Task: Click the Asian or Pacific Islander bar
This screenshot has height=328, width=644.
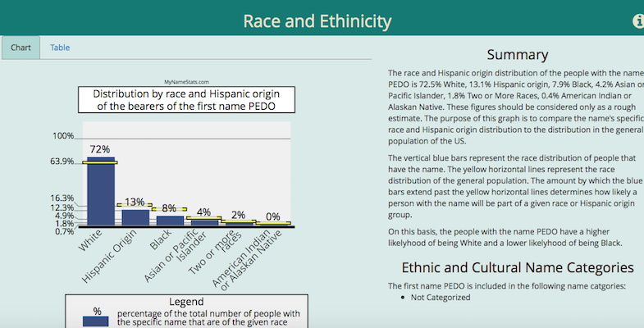Action: point(204,221)
